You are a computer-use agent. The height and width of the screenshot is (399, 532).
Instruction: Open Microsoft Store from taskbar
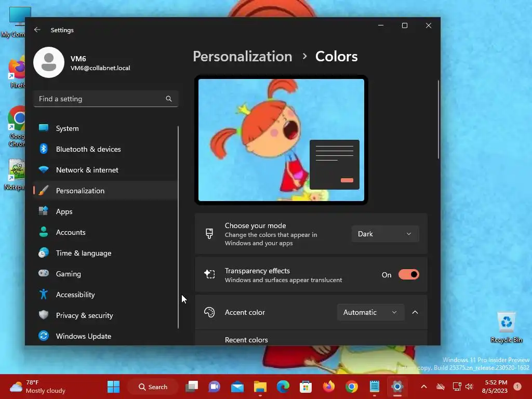(305, 387)
